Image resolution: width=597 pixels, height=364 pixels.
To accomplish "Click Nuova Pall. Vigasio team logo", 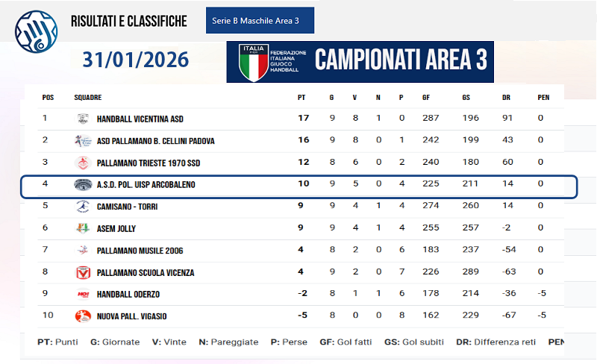I will [x=82, y=316].
